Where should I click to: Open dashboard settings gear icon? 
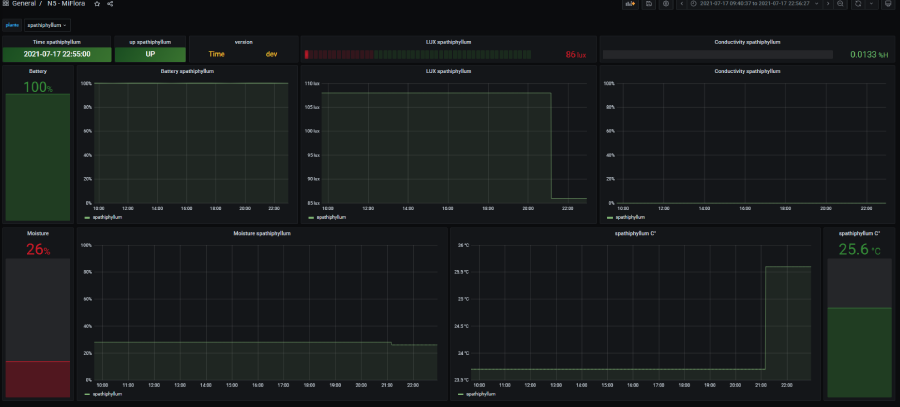(666, 4)
